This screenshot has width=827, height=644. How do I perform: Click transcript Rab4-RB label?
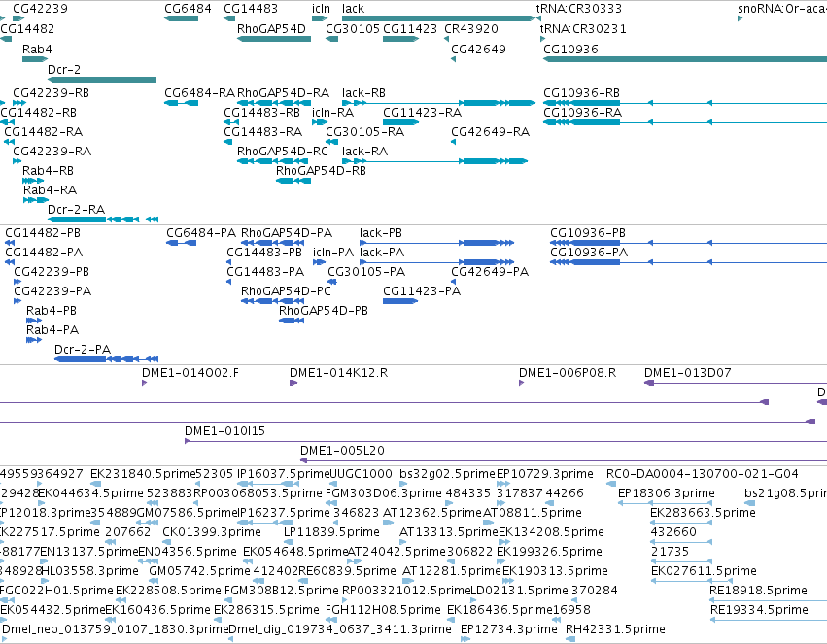pos(48,171)
